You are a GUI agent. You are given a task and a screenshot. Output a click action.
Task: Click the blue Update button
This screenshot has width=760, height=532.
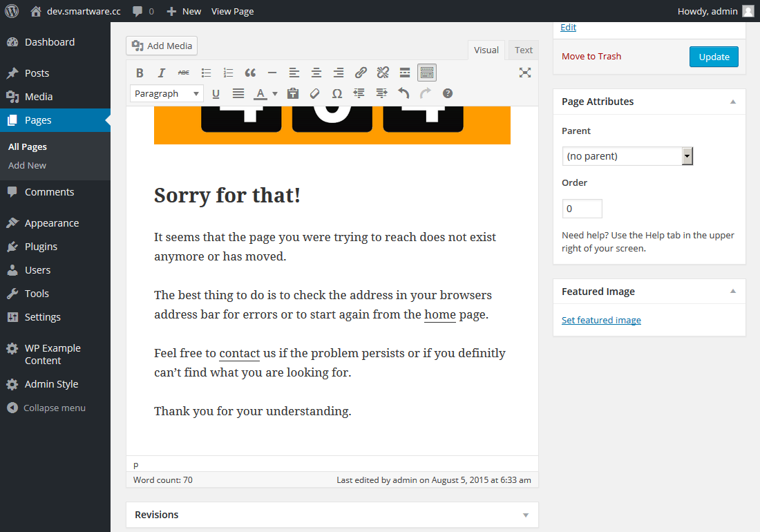714,57
